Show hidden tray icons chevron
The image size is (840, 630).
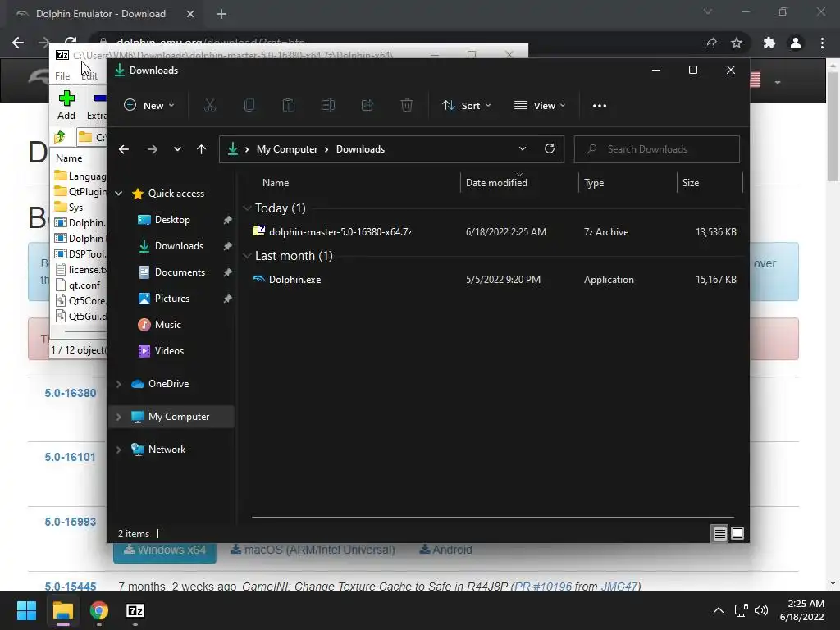tap(719, 610)
